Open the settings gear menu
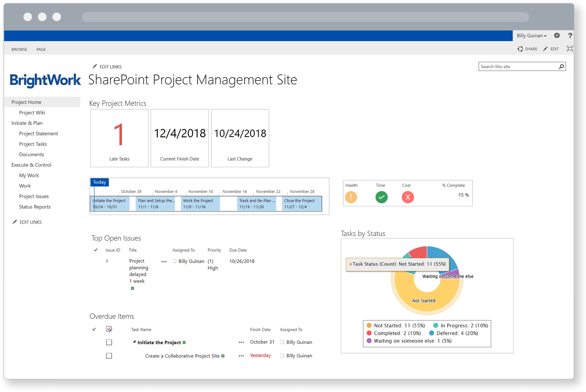Screen dimensions: 586x392 557,36
